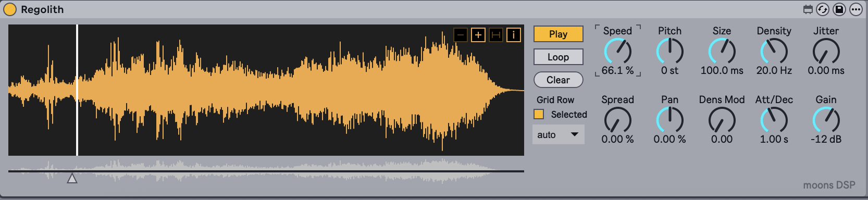Toggle the Regolith device activator
Image resolution: width=868 pixels, height=200 pixels.
click(x=10, y=9)
